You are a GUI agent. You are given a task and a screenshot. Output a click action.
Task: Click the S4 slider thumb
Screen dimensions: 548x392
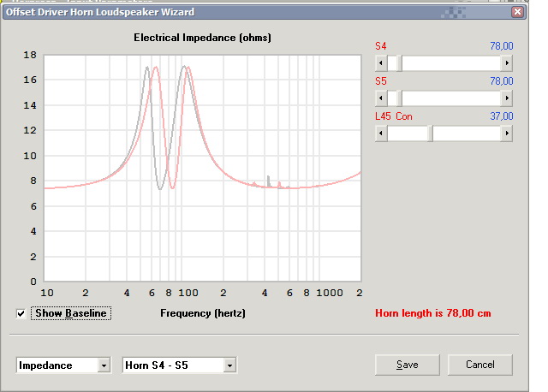pos(399,63)
